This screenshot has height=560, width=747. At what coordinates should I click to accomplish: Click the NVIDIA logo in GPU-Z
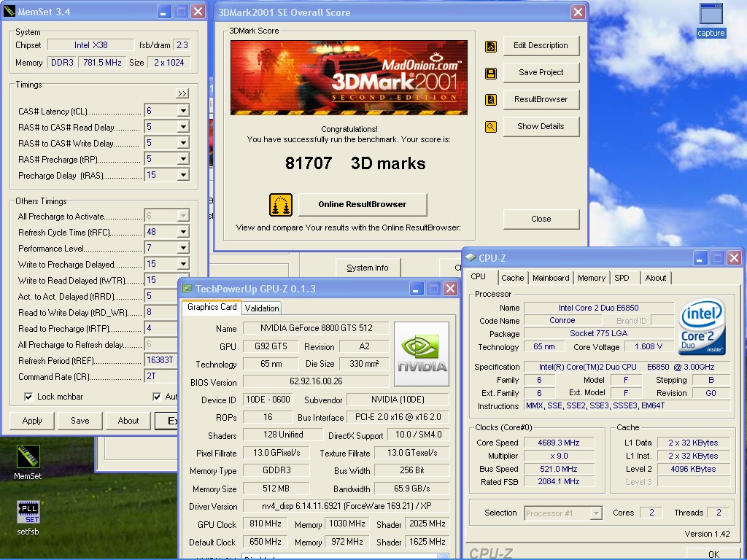tap(422, 354)
